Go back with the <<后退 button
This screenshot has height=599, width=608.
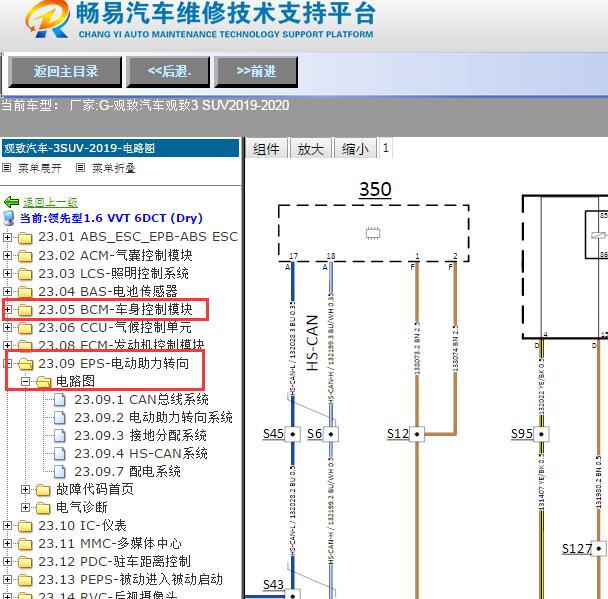(x=168, y=71)
